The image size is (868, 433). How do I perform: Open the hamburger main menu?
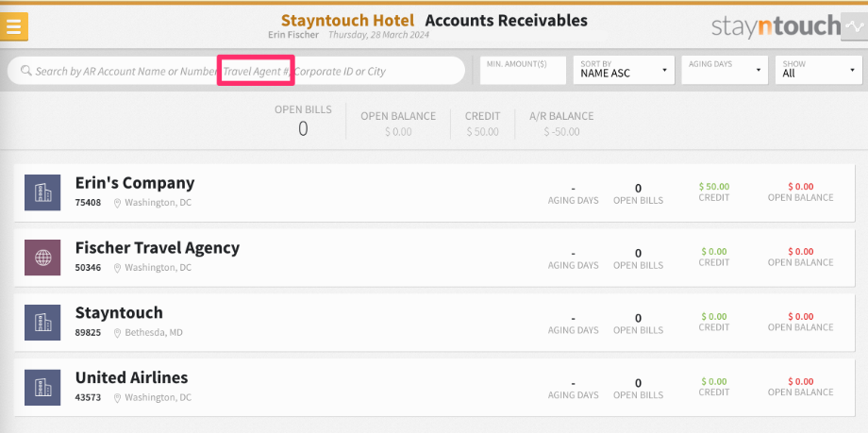tap(14, 26)
